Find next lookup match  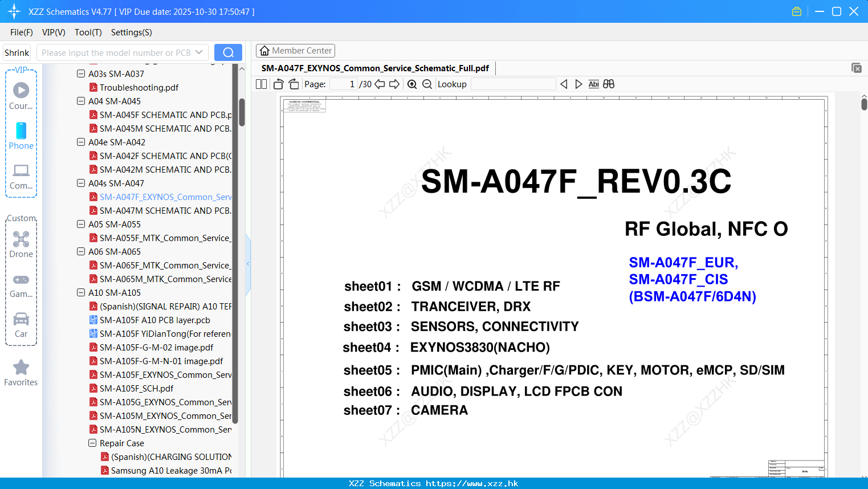point(578,84)
